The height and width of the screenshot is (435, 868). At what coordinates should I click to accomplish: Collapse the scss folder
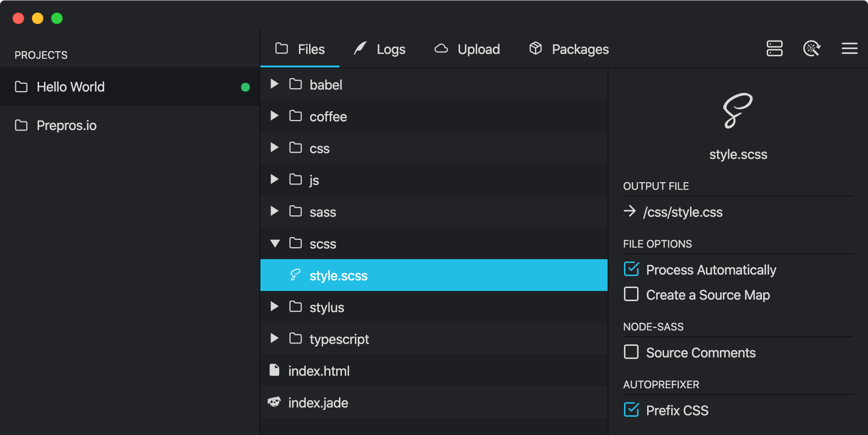pyautogui.click(x=275, y=244)
